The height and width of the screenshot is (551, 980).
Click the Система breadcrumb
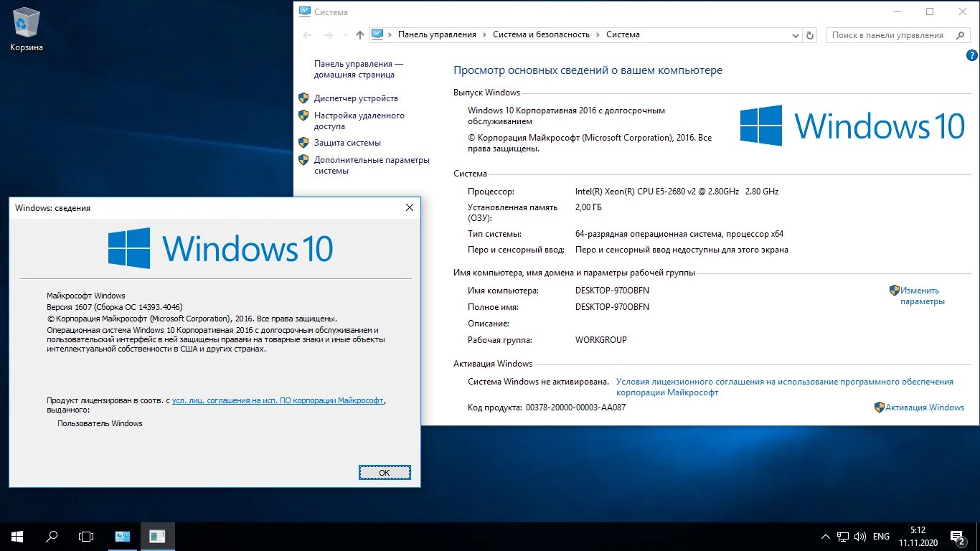point(623,34)
